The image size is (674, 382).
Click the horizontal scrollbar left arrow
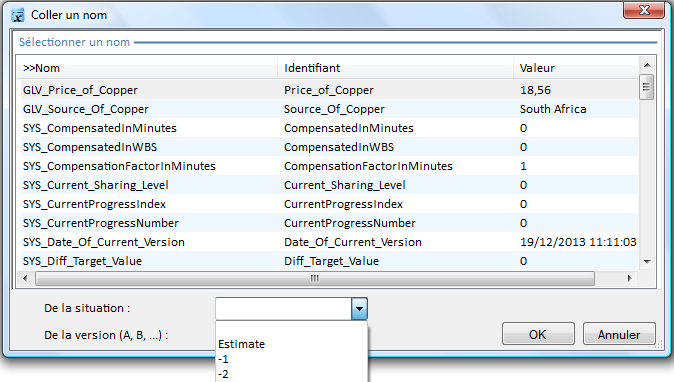click(25, 278)
